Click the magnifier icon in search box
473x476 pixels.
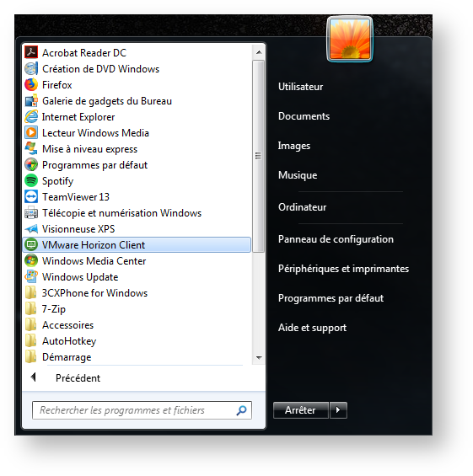point(241,410)
